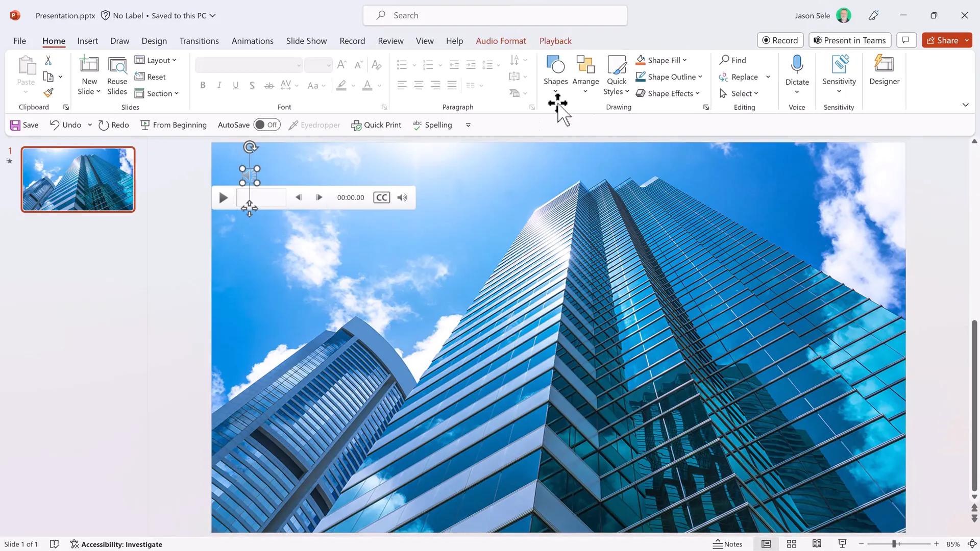
Task: Click Clear All Formatting icon
Action: (377, 65)
